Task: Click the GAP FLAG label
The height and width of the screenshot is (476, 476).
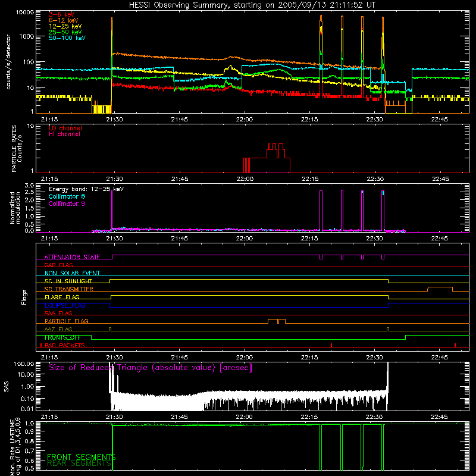Action: [x=58, y=265]
